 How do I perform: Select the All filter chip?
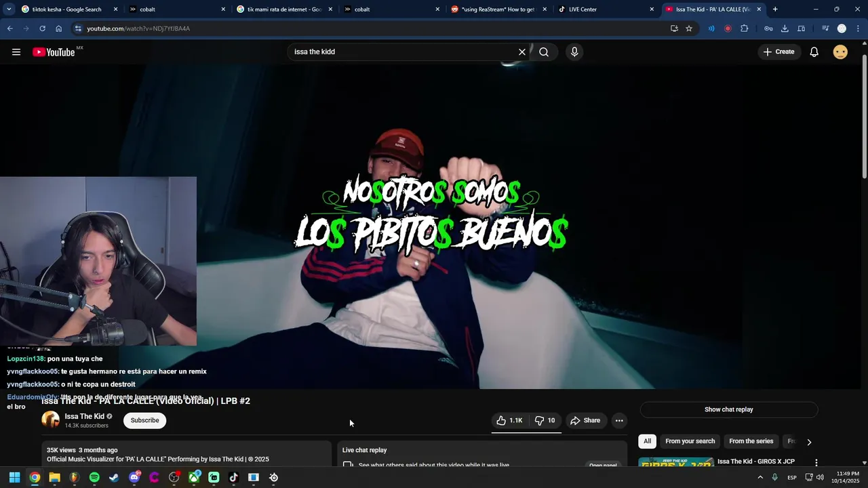tap(648, 441)
